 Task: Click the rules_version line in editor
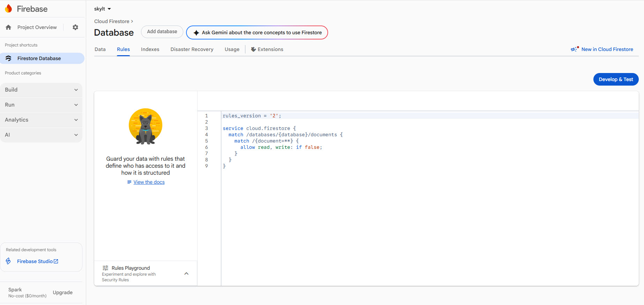pyautogui.click(x=252, y=116)
